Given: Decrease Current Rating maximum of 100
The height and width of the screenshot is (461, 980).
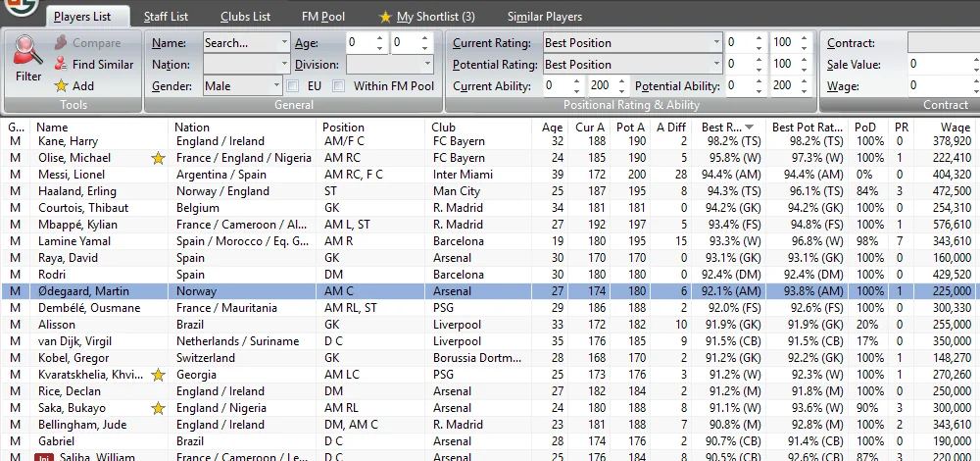Looking at the screenshot, I should [804, 47].
